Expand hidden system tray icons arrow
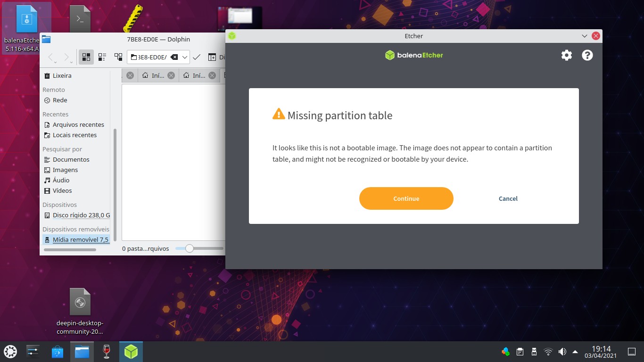This screenshot has height=362, width=644. click(575, 352)
